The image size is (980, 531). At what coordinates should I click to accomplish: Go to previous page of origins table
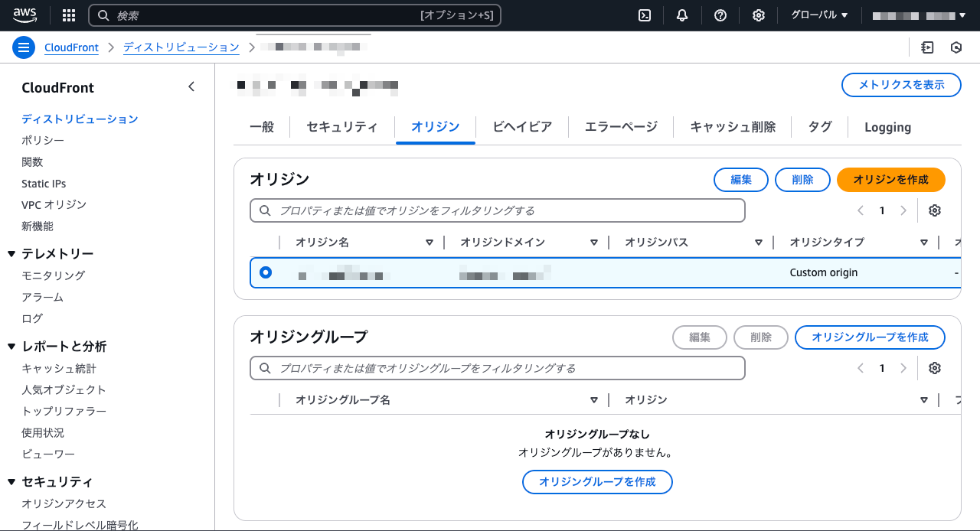click(x=861, y=210)
